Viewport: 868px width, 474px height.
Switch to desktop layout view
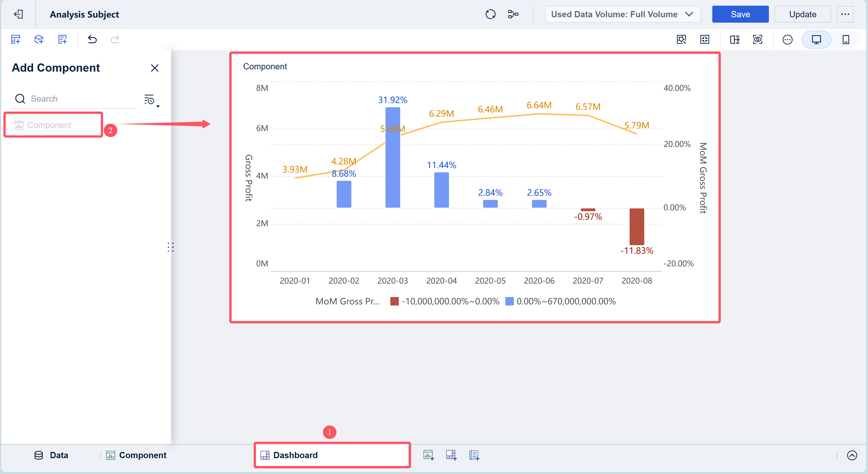pos(816,39)
